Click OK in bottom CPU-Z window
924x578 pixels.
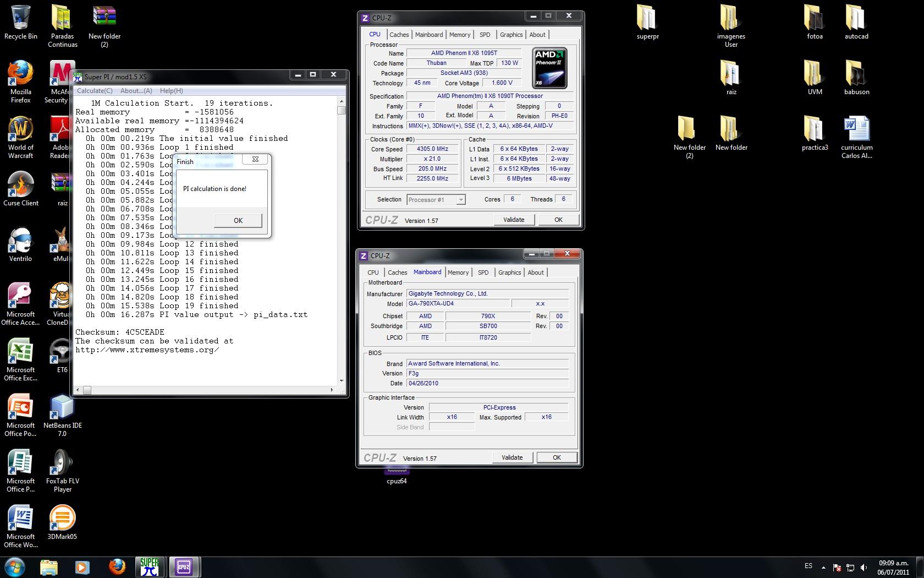[557, 457]
